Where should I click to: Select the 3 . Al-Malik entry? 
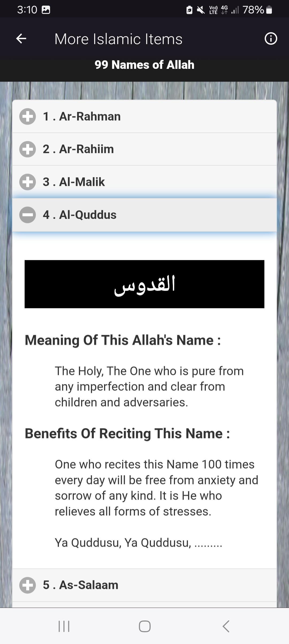144,182
